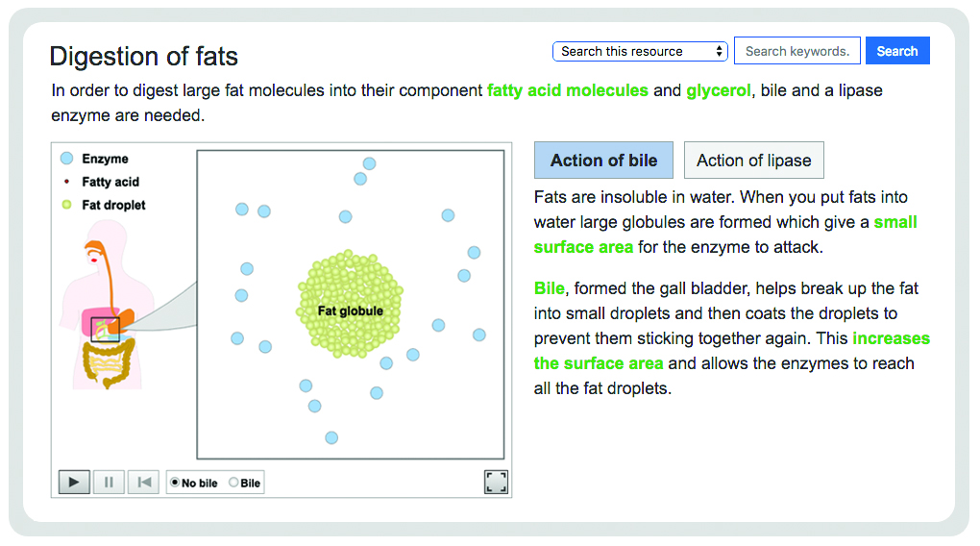The image size is (980, 546).
Task: Click the Fat droplet legend green icon
Action: point(67,205)
